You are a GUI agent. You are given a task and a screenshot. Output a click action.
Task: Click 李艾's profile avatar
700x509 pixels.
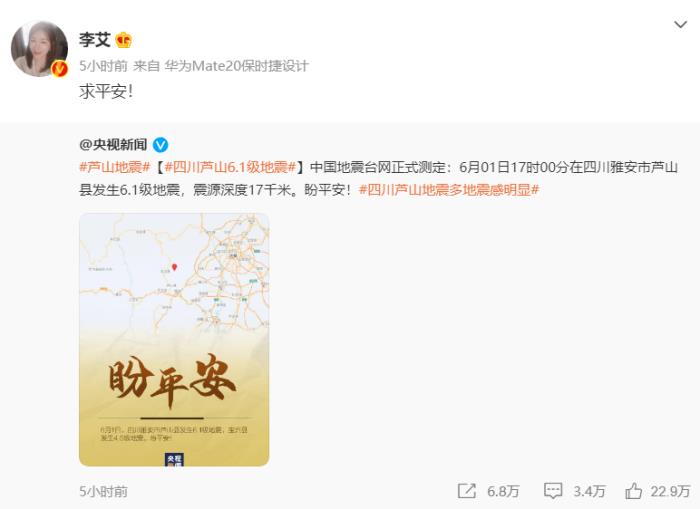[x=39, y=48]
